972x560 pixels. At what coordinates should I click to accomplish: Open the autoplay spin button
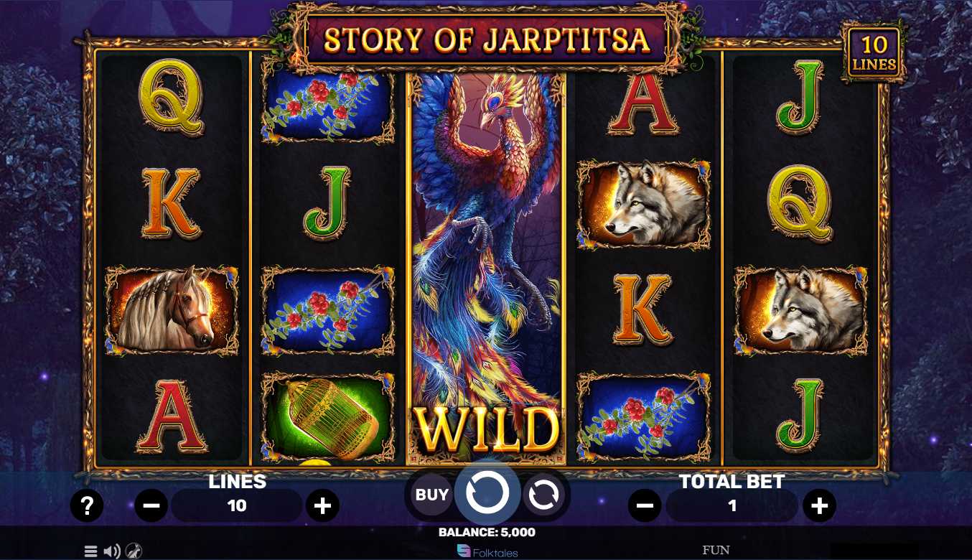pyautogui.click(x=543, y=495)
